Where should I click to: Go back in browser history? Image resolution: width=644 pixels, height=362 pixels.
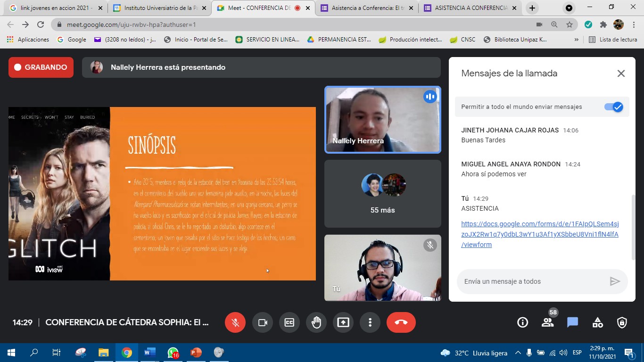tap(10, 25)
